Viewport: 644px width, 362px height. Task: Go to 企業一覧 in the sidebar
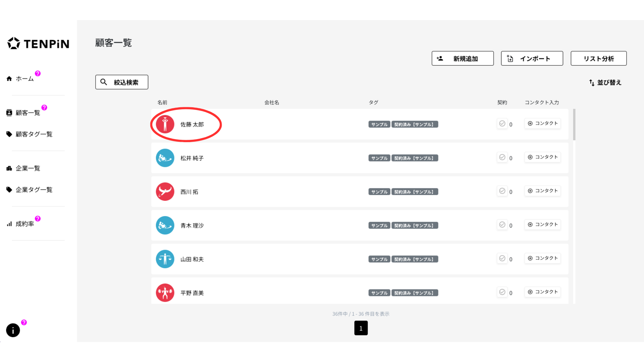[x=28, y=168]
